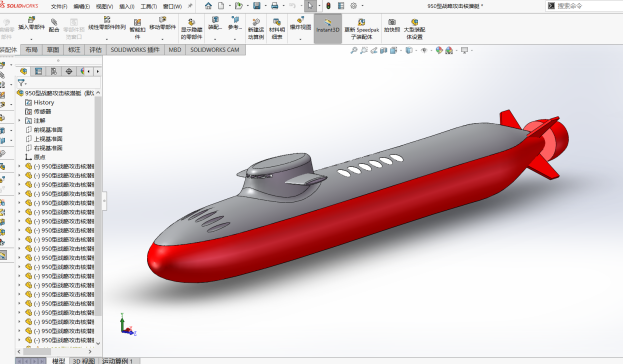Click the Section View icon in the heads-up toolbar
The width and height of the screenshot is (623, 364).
[383, 50]
